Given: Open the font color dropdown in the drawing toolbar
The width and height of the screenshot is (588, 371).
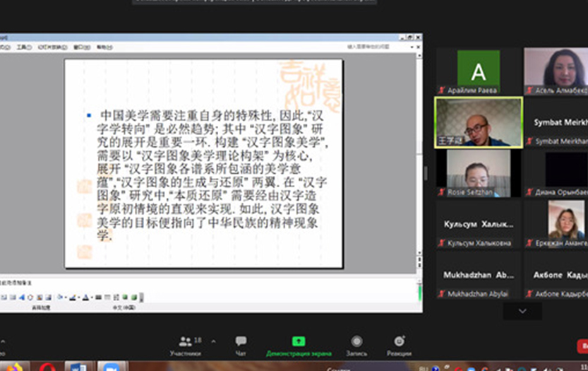Looking at the screenshot, I should pos(90,298).
